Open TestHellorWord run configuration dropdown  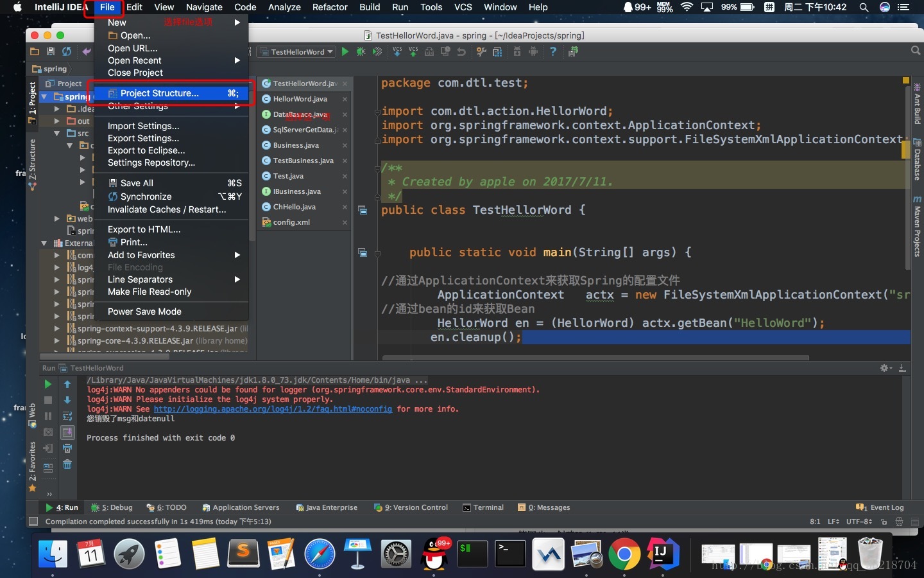[x=298, y=52]
